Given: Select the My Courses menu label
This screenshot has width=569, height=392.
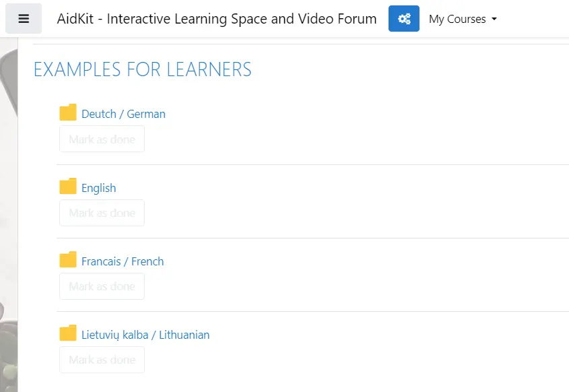Looking at the screenshot, I should [x=457, y=19].
